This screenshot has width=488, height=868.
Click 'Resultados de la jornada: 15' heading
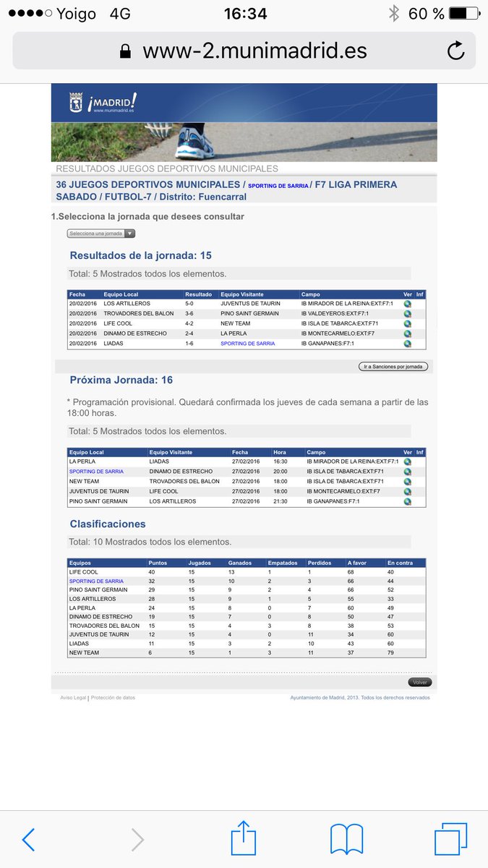coord(140,255)
